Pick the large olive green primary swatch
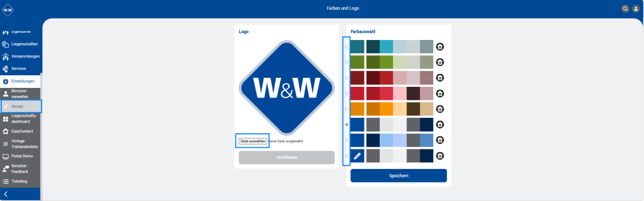 (357, 62)
